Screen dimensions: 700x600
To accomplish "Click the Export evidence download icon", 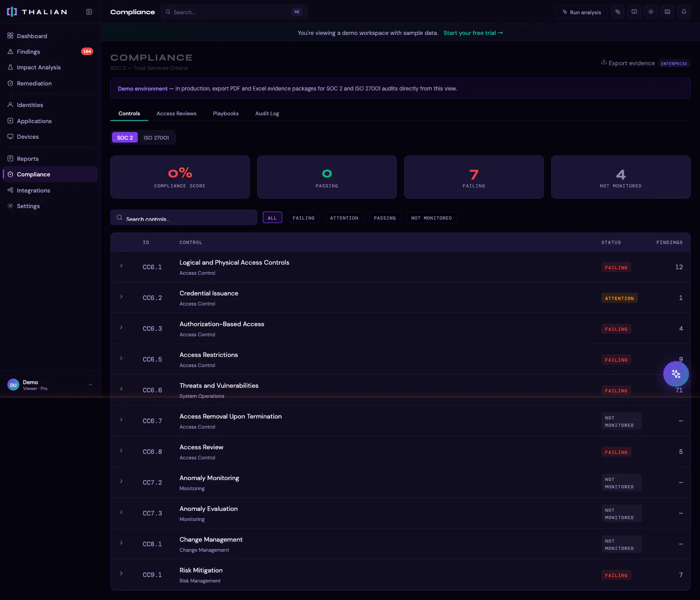I will (604, 62).
